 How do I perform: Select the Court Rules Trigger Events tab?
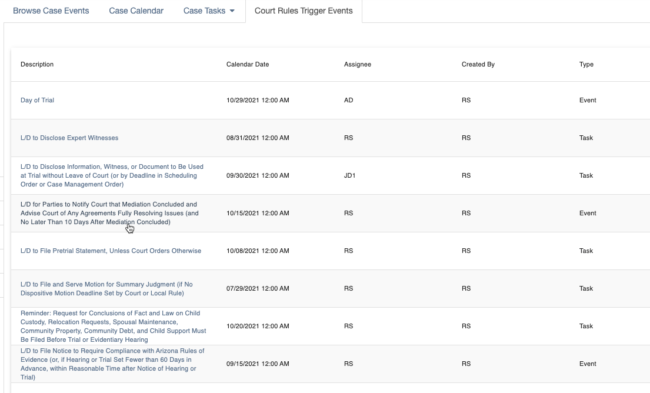(303, 11)
